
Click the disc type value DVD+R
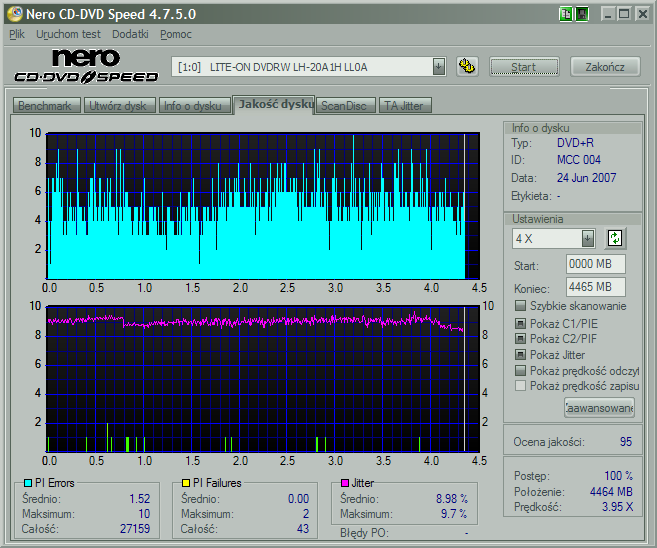575,143
